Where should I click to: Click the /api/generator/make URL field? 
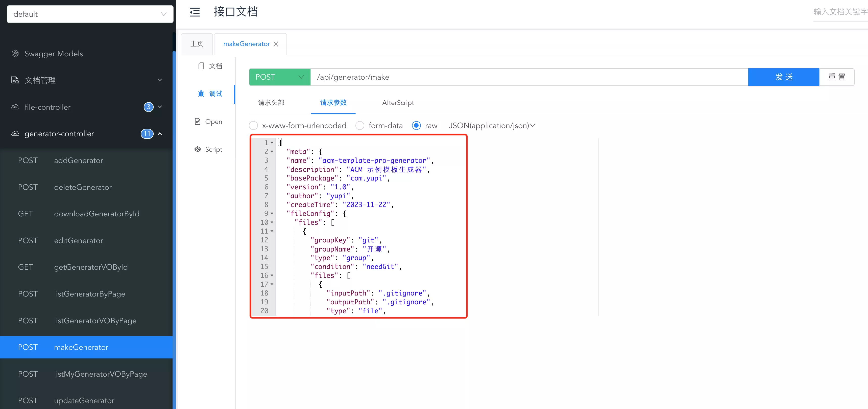click(x=529, y=77)
